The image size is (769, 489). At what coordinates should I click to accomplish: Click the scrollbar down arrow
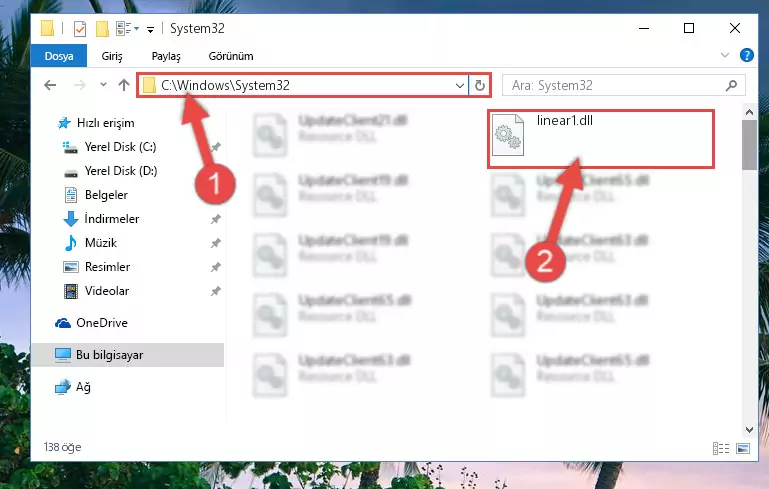coord(749,430)
